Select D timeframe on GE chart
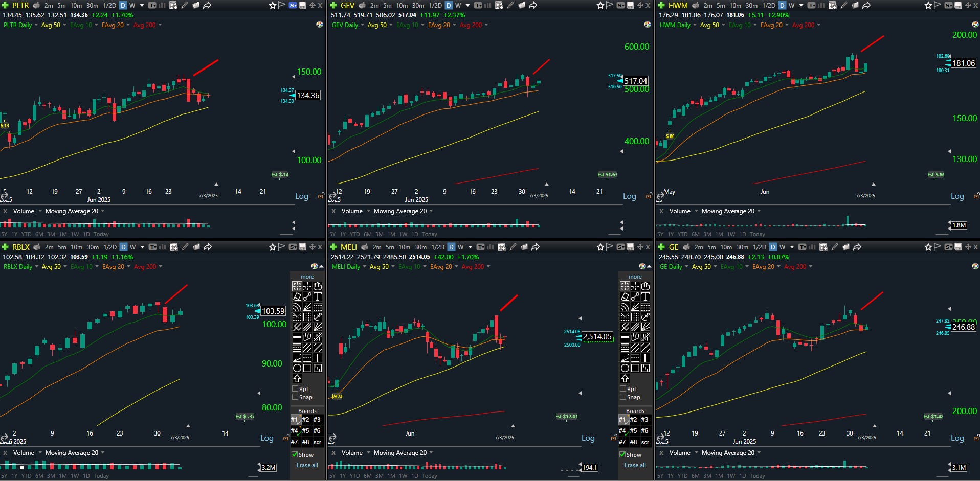980x481 pixels. click(773, 247)
